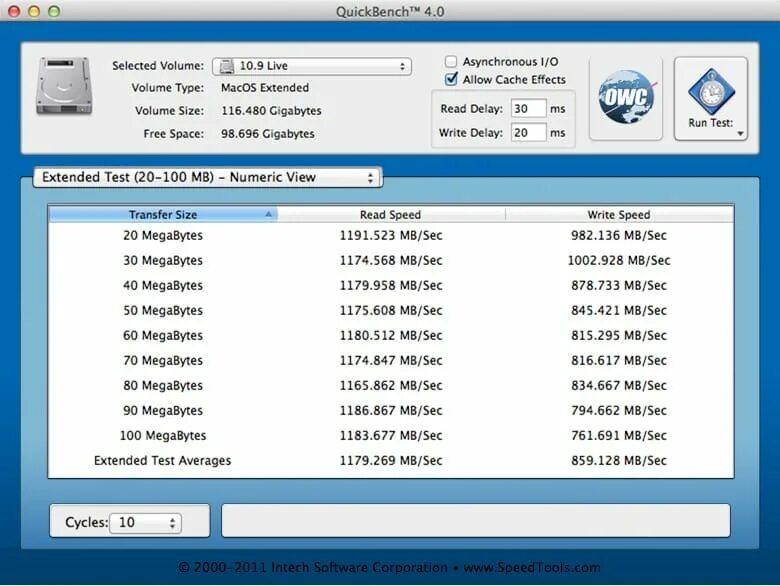Open the Extended Test view selector
The image size is (780, 586).
[x=207, y=177]
